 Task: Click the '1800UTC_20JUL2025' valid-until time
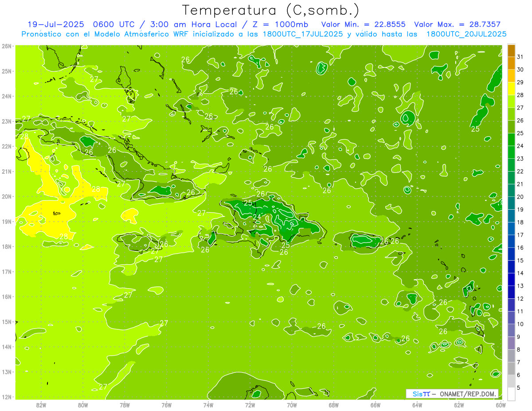coord(466,34)
